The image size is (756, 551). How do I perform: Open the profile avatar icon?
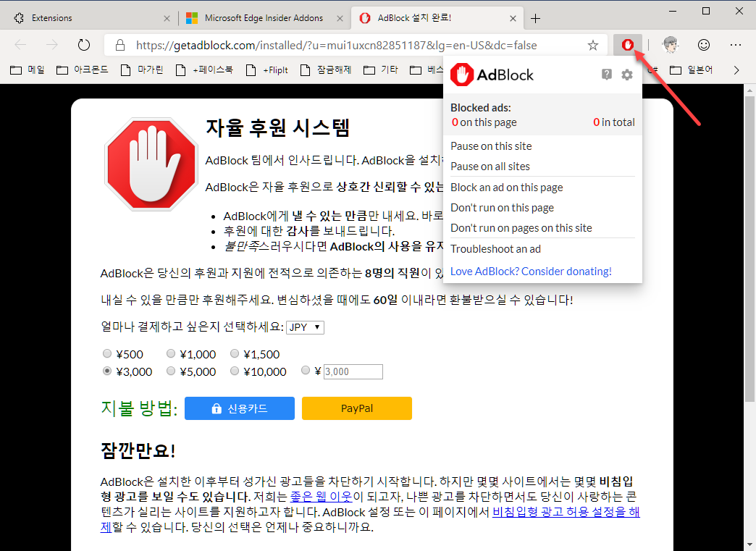coord(671,45)
